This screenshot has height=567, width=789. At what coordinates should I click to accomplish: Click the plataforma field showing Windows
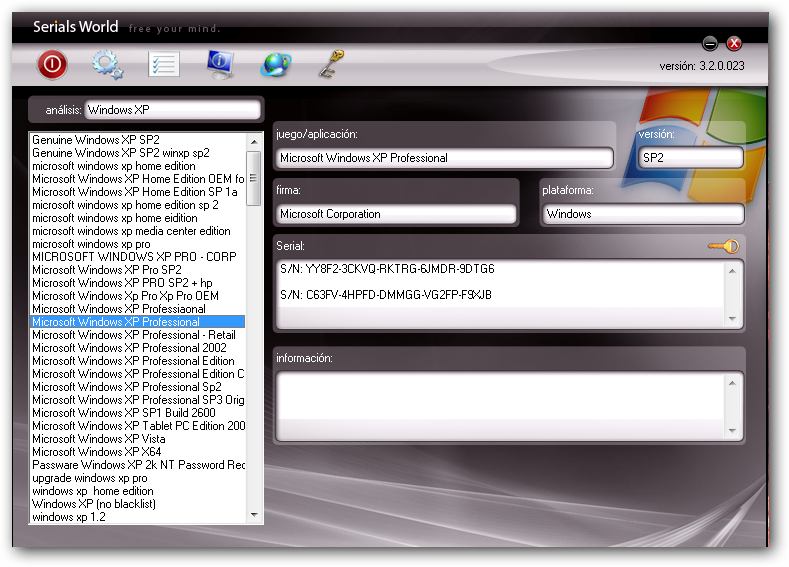[x=643, y=214]
